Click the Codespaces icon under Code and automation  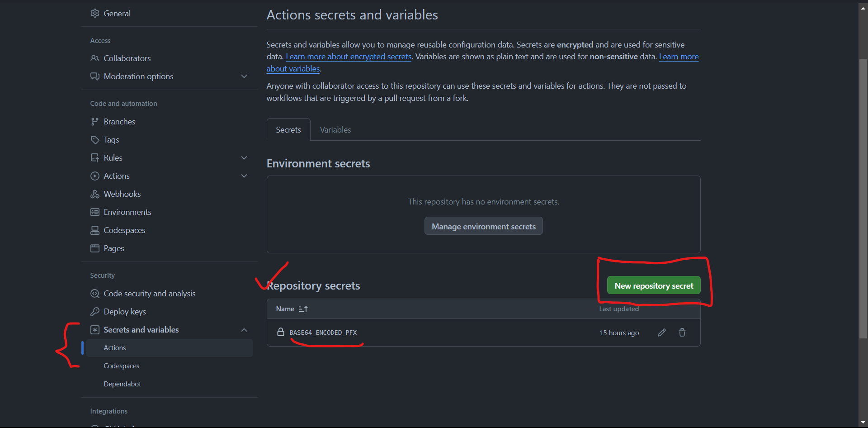coord(95,230)
